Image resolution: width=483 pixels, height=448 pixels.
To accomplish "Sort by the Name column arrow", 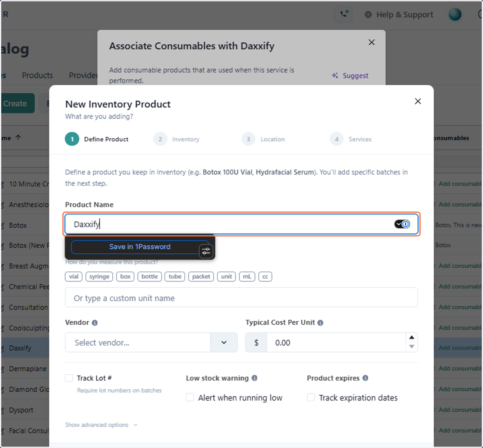I will (18, 138).
